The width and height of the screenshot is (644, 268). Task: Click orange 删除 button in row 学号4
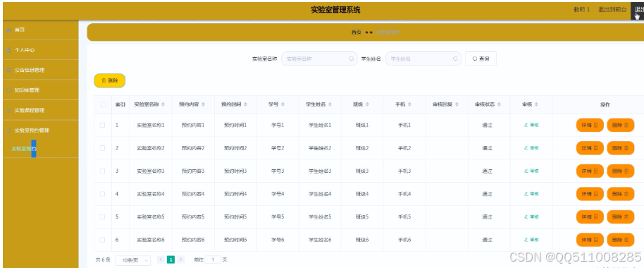pos(620,194)
